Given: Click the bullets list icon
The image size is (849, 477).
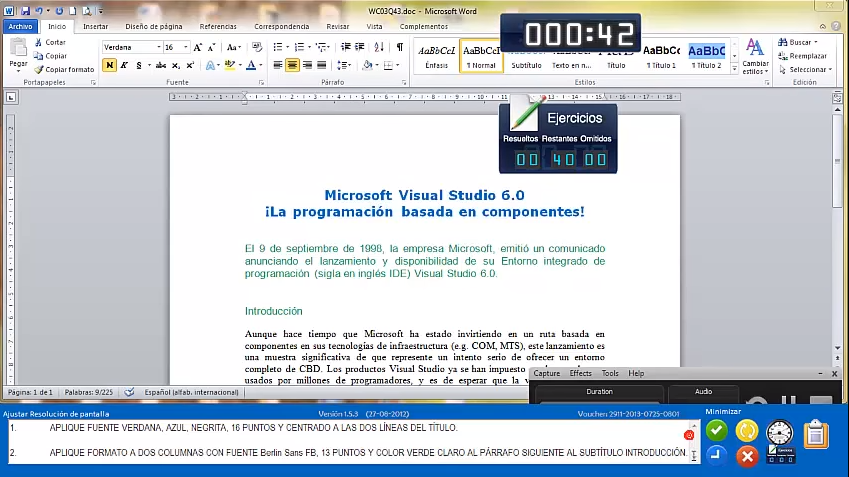Looking at the screenshot, I should click(x=278, y=48).
